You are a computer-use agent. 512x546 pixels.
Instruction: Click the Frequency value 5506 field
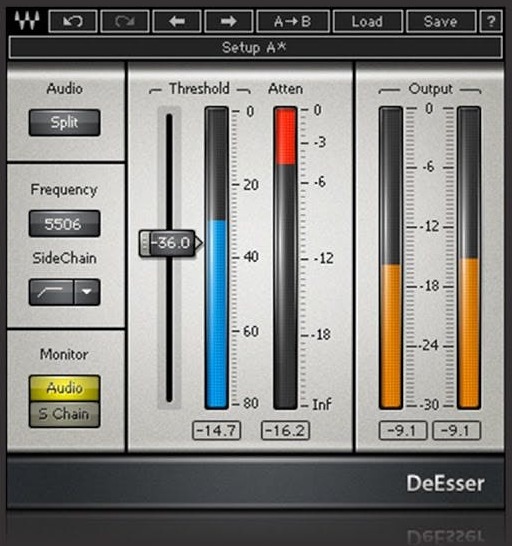coord(64,224)
